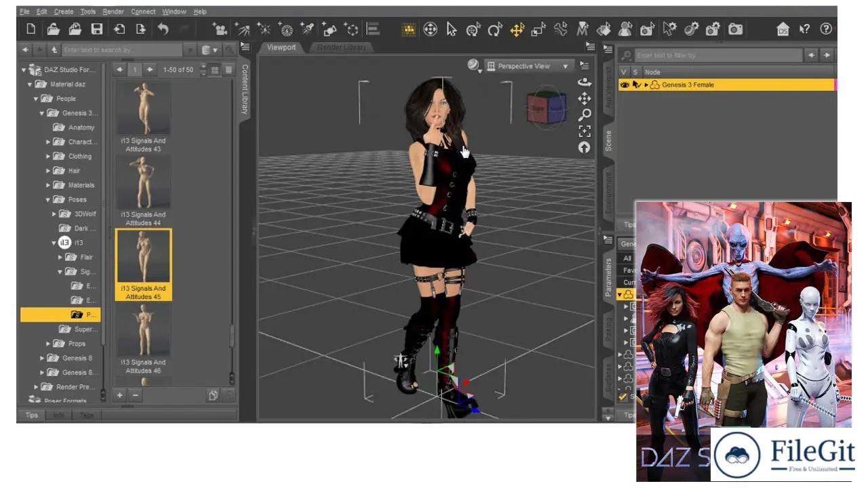Open Render Settings gear-camera icon
The height and width of the screenshot is (488, 868).
(x=713, y=29)
